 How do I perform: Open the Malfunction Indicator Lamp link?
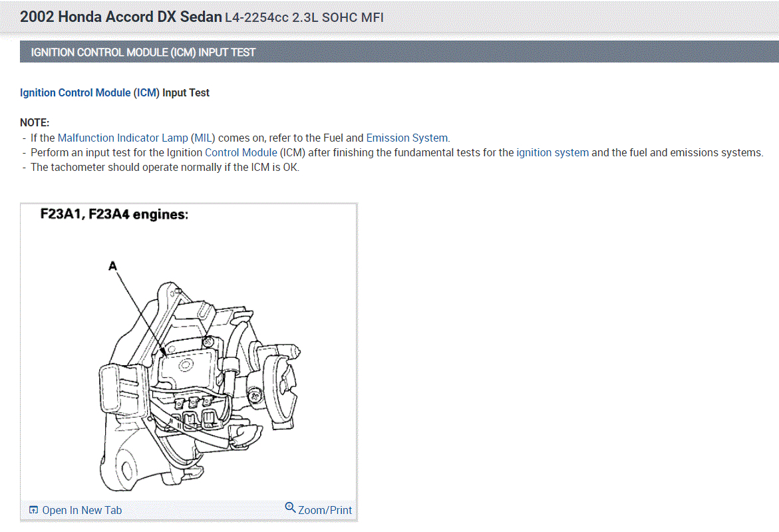click(122, 138)
